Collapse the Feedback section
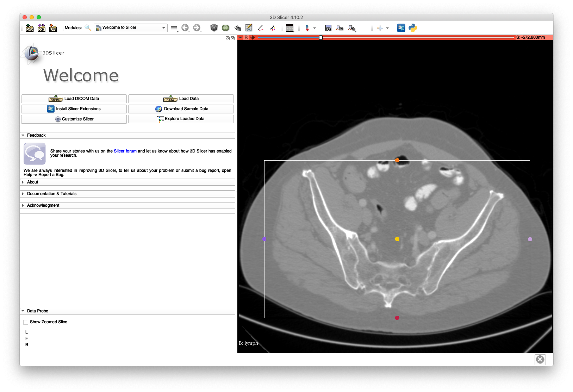This screenshot has height=392, width=573. (127, 135)
